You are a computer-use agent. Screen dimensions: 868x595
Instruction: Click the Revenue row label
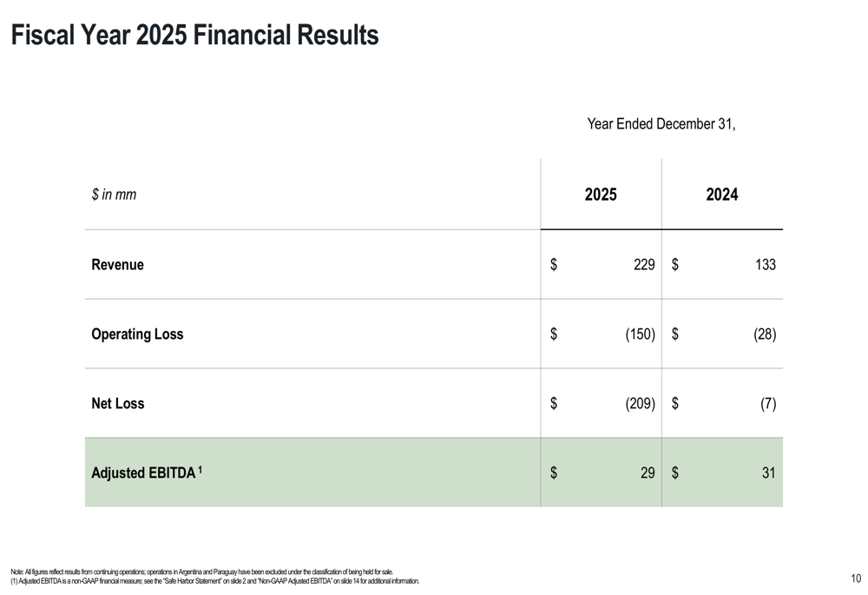click(118, 265)
